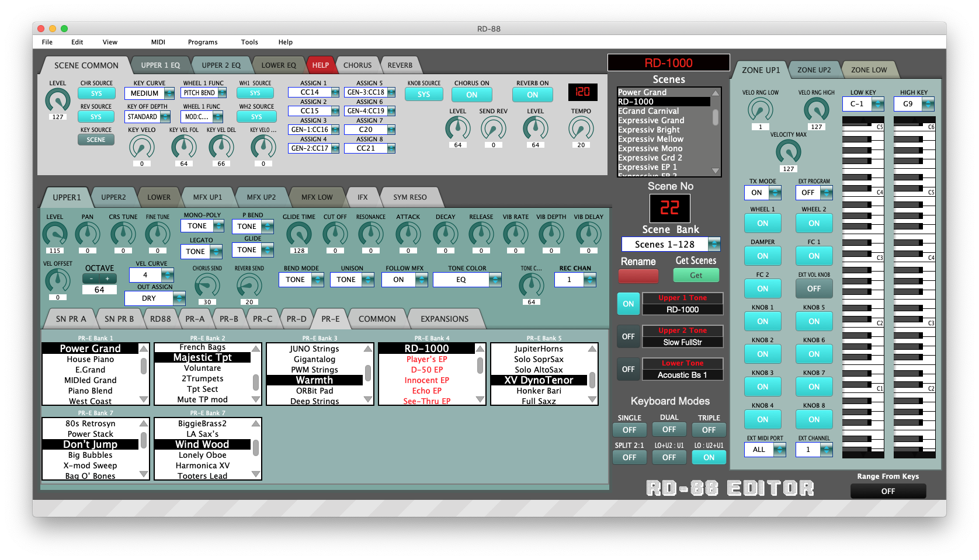Click the KEY VEL FOL knob
The width and height of the screenshot is (979, 560).
click(x=183, y=147)
